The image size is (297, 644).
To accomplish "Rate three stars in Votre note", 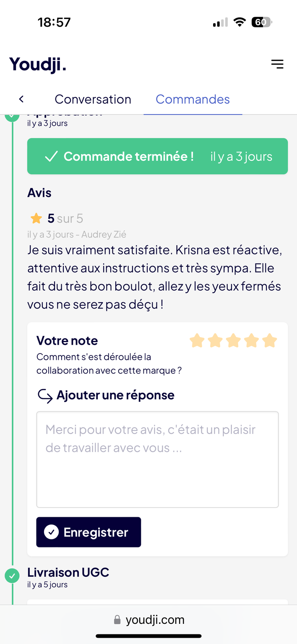I will click(x=233, y=340).
